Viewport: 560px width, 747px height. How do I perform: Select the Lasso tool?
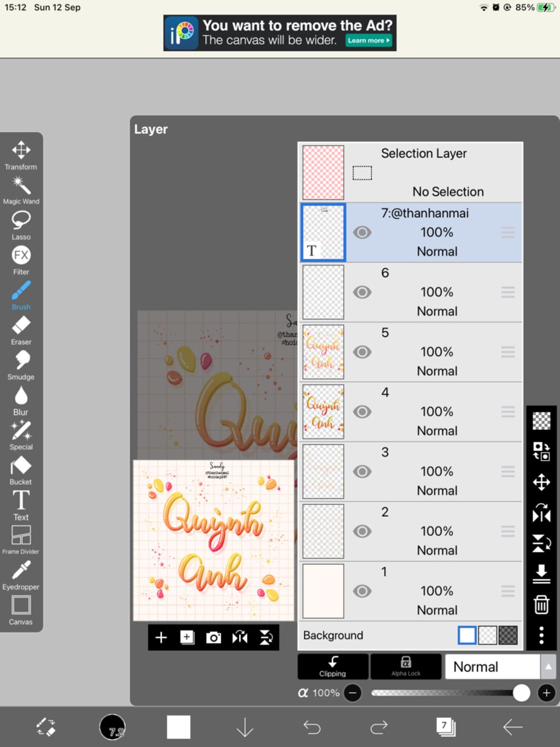[21, 225]
